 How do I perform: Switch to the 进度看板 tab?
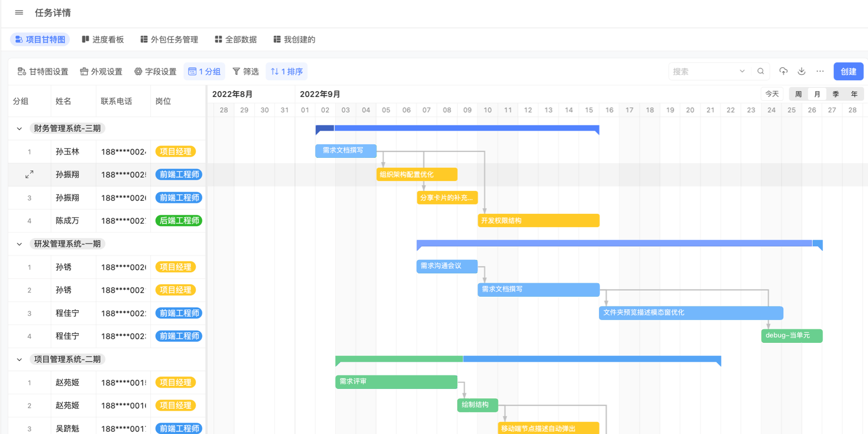pyautogui.click(x=103, y=40)
